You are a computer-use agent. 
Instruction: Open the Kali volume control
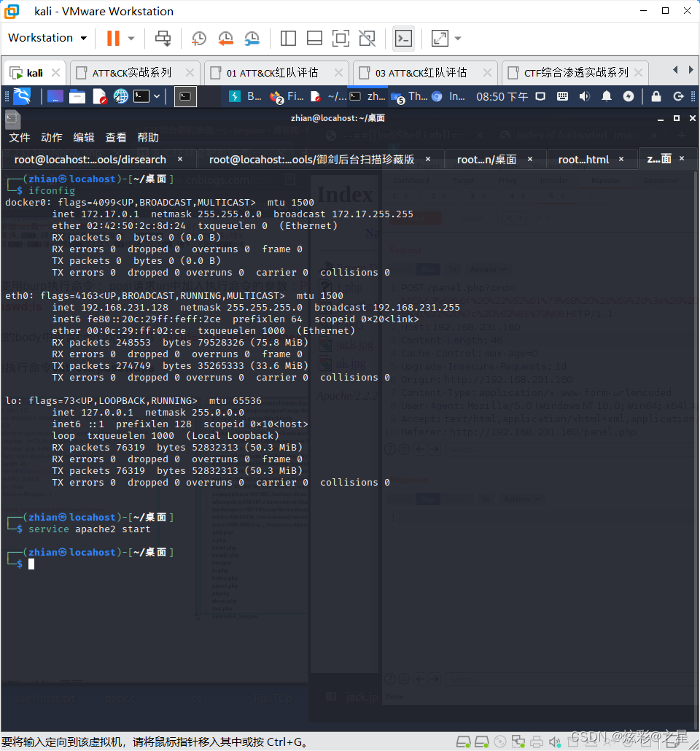pyautogui.click(x=584, y=97)
